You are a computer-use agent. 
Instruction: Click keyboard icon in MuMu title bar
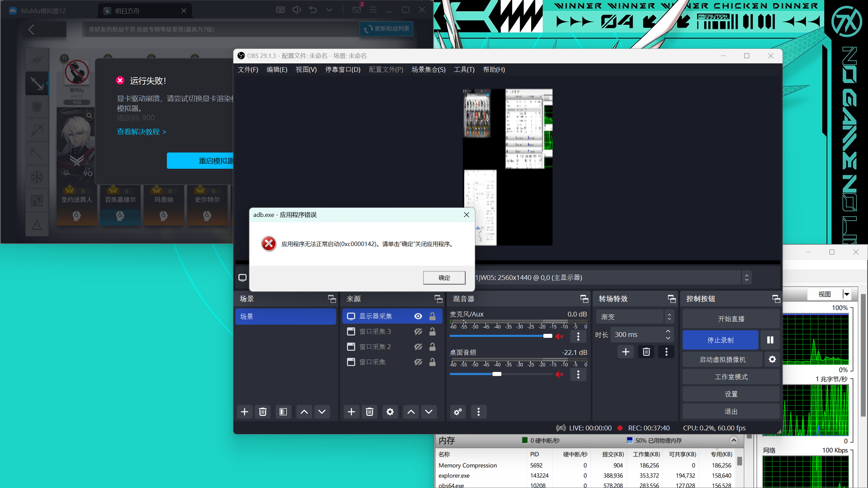(x=281, y=10)
